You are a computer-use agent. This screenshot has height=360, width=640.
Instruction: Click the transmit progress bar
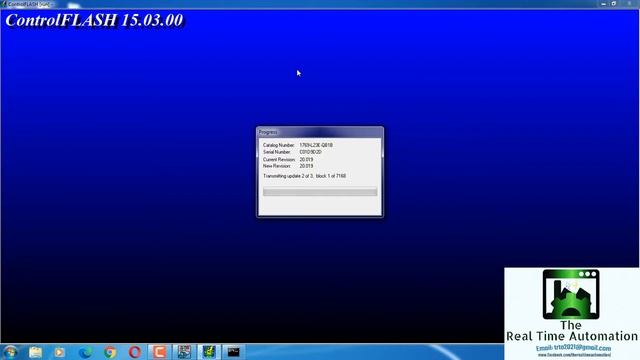coord(320,191)
